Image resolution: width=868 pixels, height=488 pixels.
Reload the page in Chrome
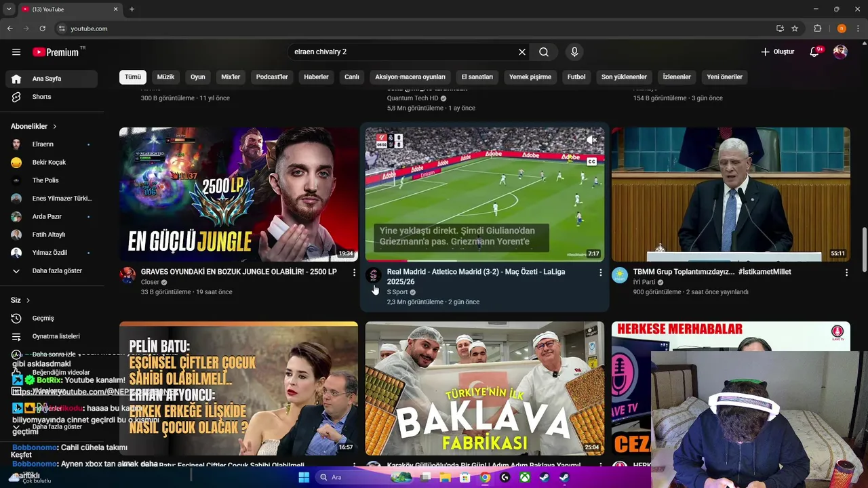[42, 28]
